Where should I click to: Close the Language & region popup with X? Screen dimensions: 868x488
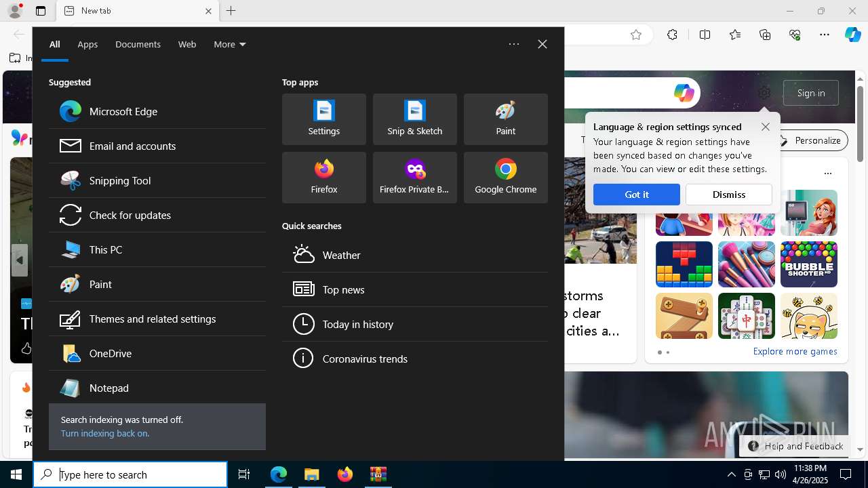pyautogui.click(x=766, y=127)
